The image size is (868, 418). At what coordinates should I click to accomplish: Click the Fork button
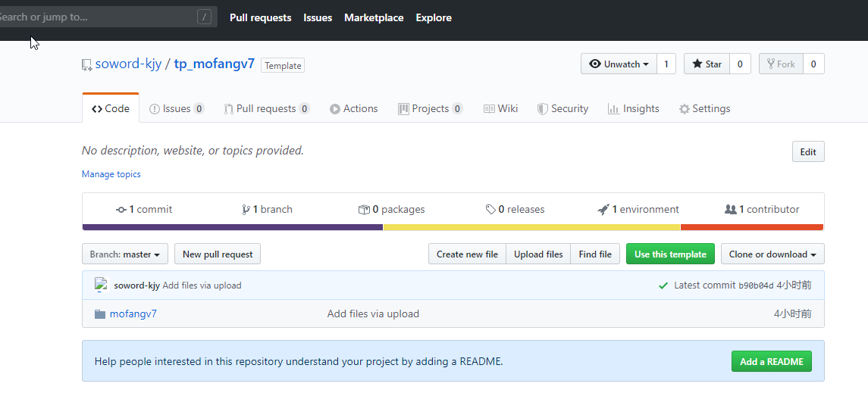point(781,64)
